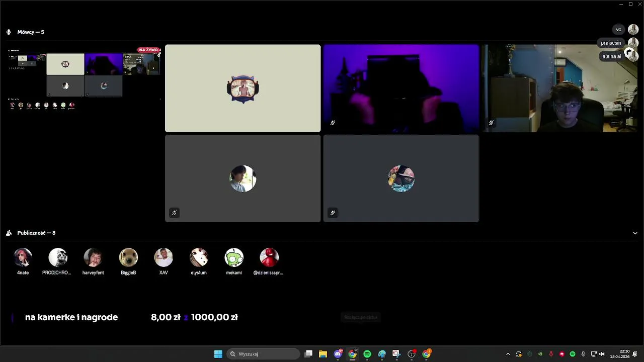The height and width of the screenshot is (362, 644).
Task: Click the NVIDIA tray icon
Action: click(x=540, y=354)
